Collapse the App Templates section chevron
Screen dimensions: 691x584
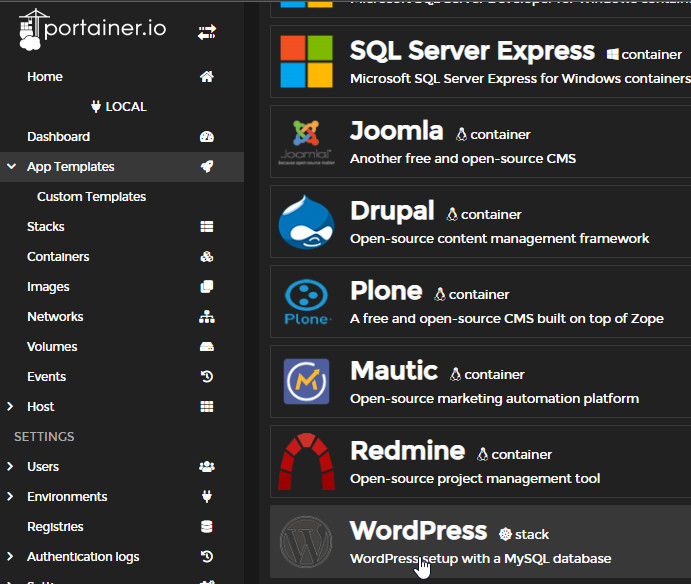click(11, 167)
